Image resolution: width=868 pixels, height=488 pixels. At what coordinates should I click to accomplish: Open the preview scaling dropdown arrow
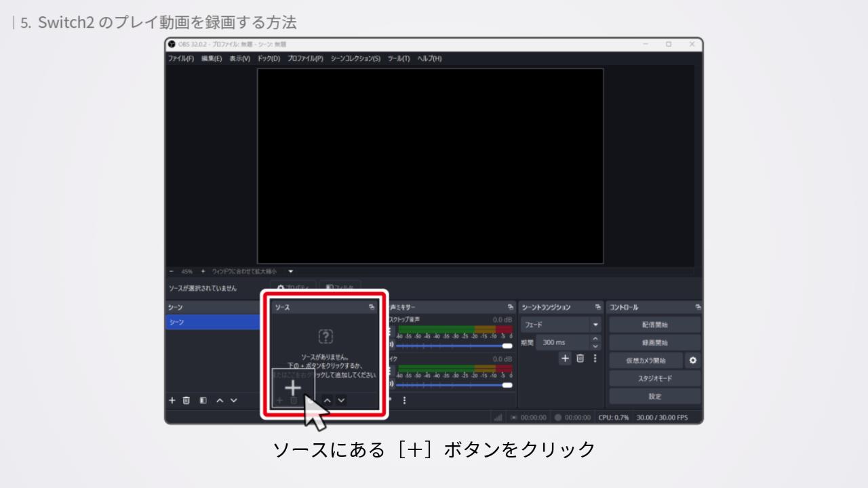[291, 271]
